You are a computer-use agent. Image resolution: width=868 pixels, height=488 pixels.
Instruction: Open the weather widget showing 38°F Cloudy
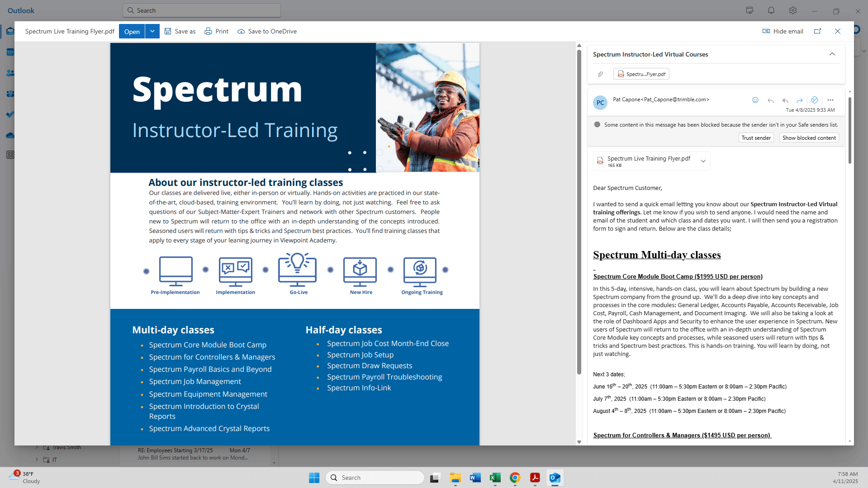(x=24, y=477)
